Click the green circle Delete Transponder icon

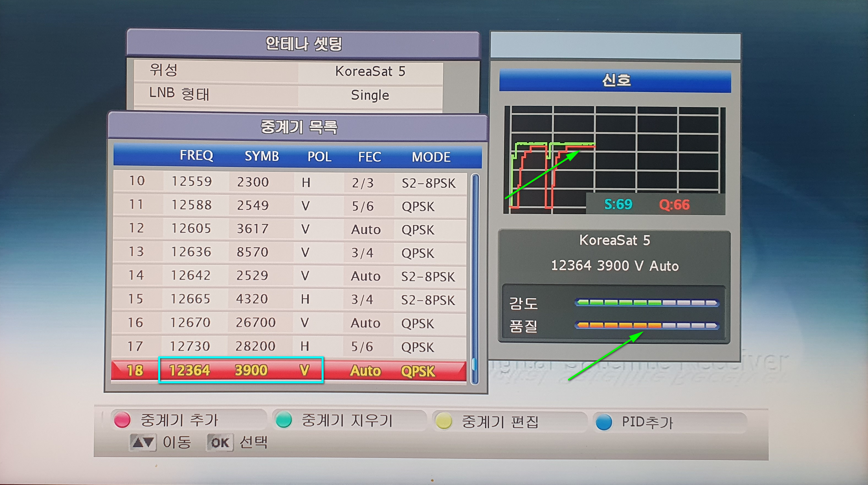[x=283, y=420]
